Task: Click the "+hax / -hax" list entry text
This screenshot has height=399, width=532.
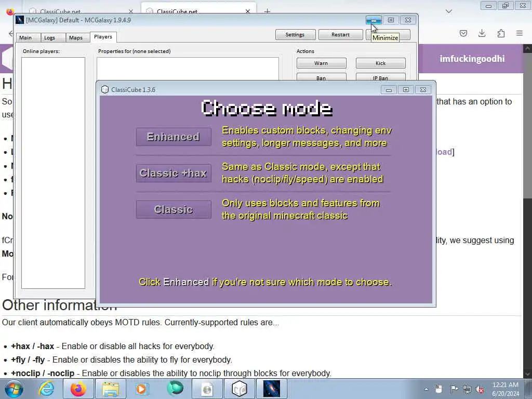Action: tap(32, 346)
